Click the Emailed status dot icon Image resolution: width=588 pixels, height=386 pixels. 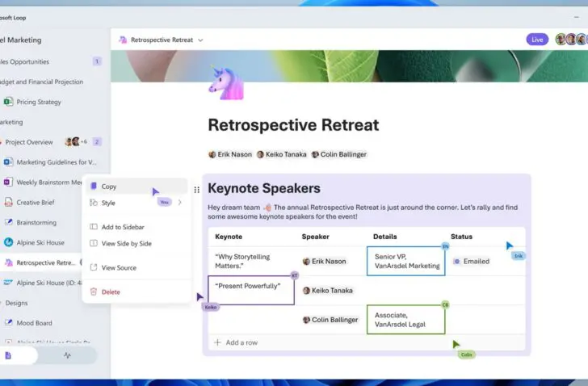tap(456, 261)
